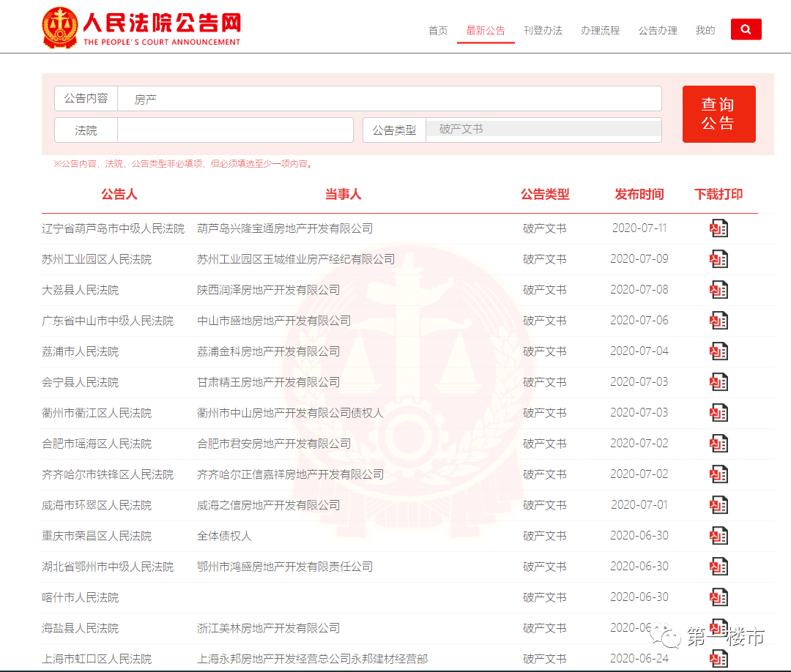
Task: Open PDF download icon on 苏州工业园区人民法院 row
Action: pyautogui.click(x=718, y=258)
